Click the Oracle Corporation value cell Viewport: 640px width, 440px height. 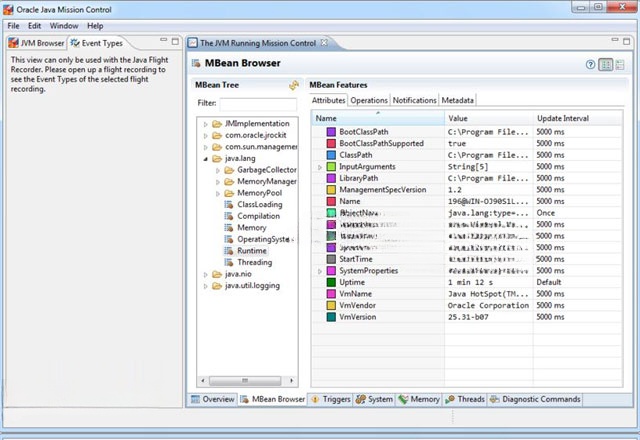(488, 306)
